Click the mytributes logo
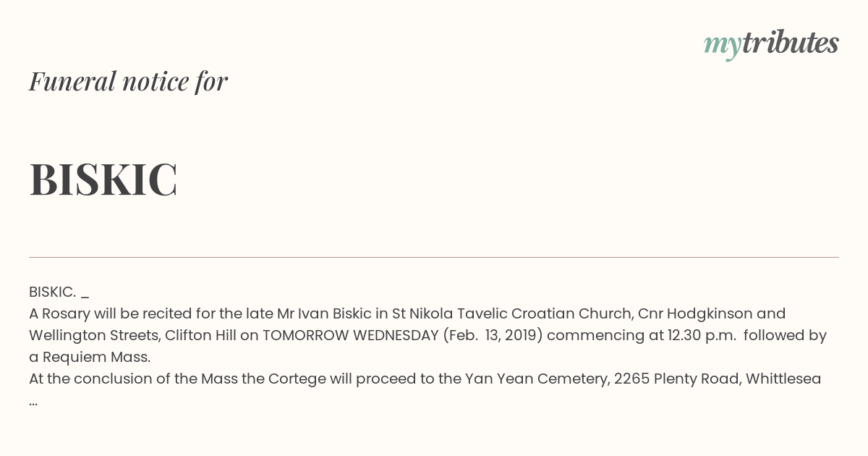868x456 pixels. (x=771, y=44)
